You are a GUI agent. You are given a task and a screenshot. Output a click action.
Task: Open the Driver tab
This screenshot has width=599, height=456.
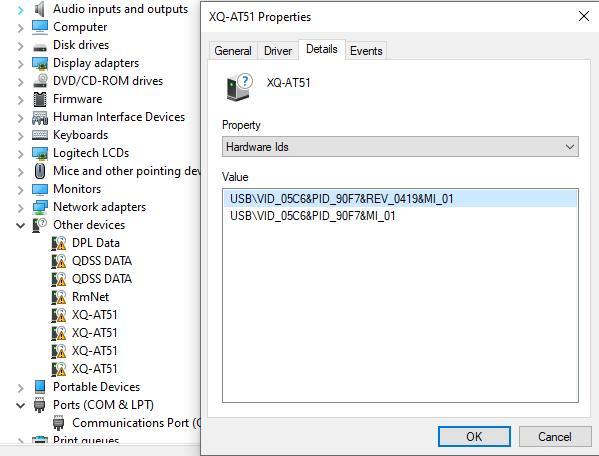tap(278, 50)
